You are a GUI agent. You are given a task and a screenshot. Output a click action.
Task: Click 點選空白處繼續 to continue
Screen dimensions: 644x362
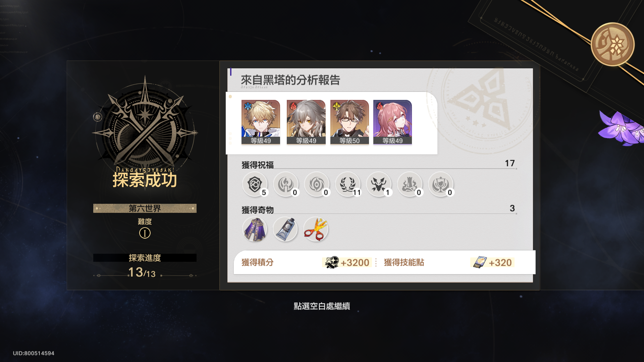(x=322, y=306)
